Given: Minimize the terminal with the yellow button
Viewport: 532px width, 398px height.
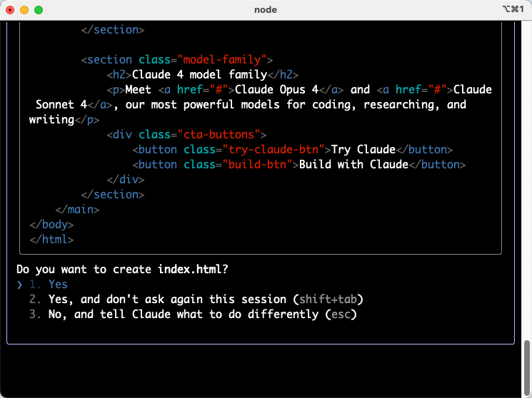Looking at the screenshot, I should (24, 10).
